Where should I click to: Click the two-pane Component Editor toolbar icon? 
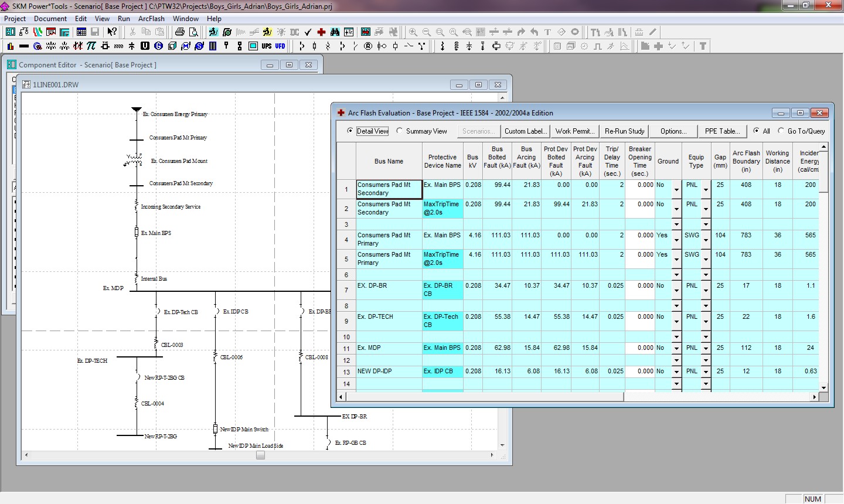pyautogui.click(x=11, y=32)
